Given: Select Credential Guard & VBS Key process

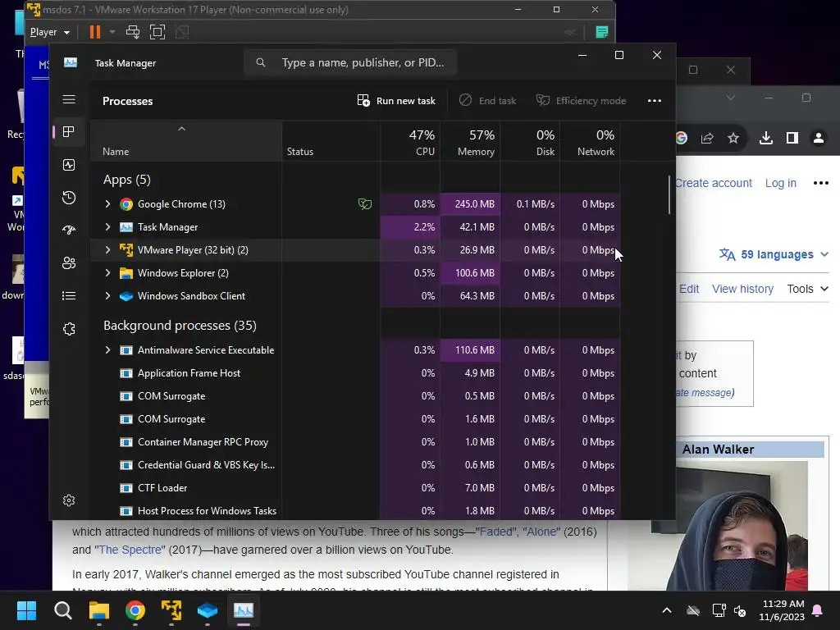Looking at the screenshot, I should pyautogui.click(x=355, y=465).
